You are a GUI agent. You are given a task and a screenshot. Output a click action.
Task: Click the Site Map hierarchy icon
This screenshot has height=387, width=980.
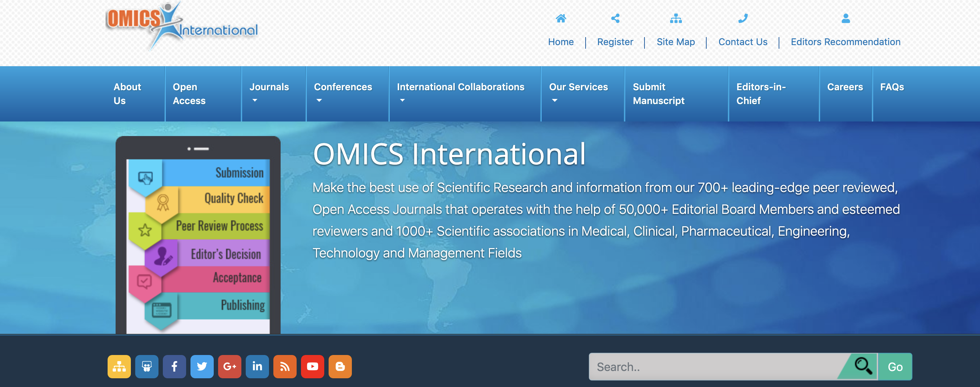(x=676, y=18)
